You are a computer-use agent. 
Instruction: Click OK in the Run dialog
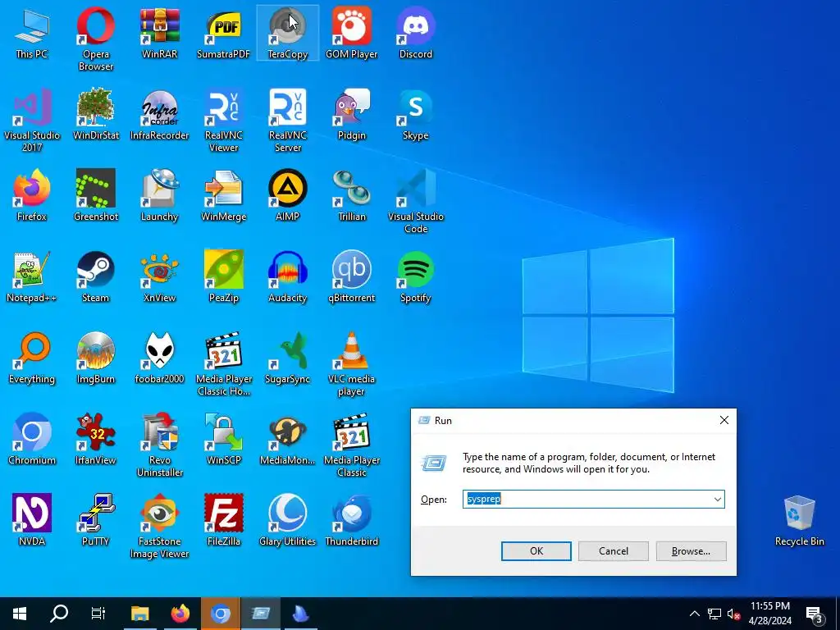536,551
